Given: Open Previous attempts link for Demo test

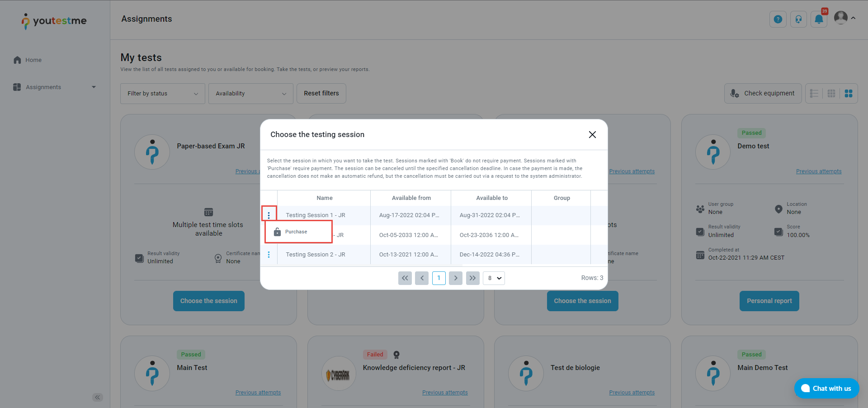Looking at the screenshot, I should (818, 171).
